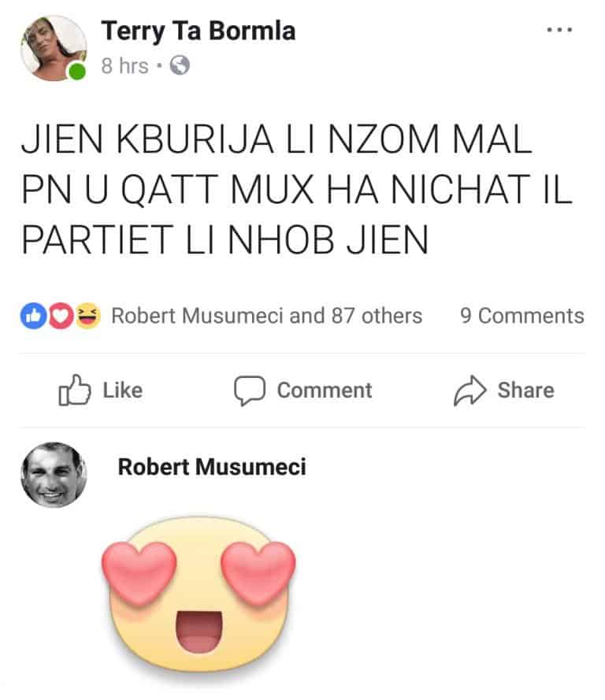The width and height of the screenshot is (605, 700).
Task: Click the blue Like reaction icon
Action: pos(34,316)
